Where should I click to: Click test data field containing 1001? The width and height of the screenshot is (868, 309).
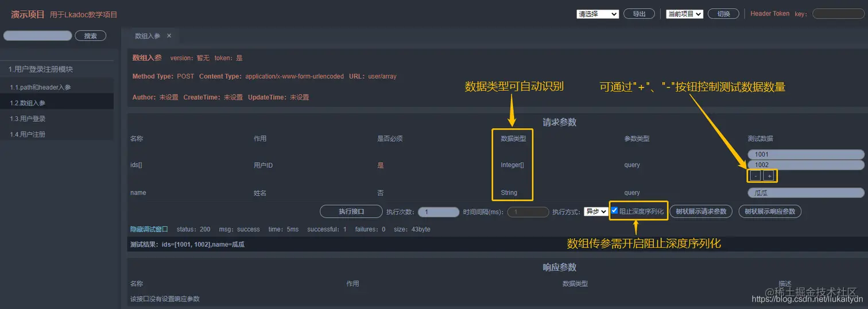coord(806,154)
